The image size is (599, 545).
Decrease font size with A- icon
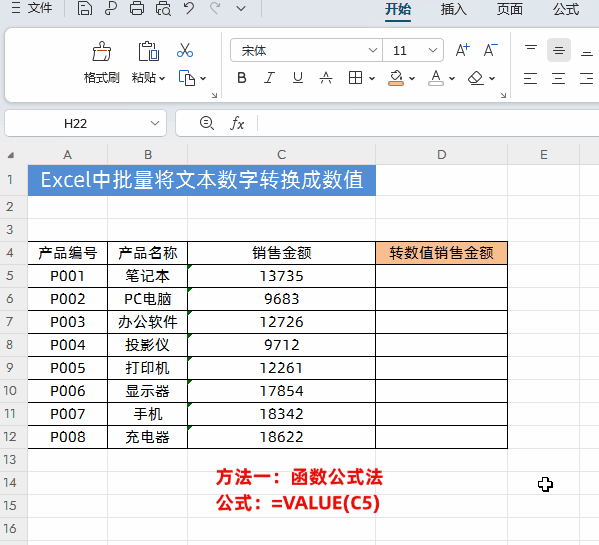click(491, 50)
